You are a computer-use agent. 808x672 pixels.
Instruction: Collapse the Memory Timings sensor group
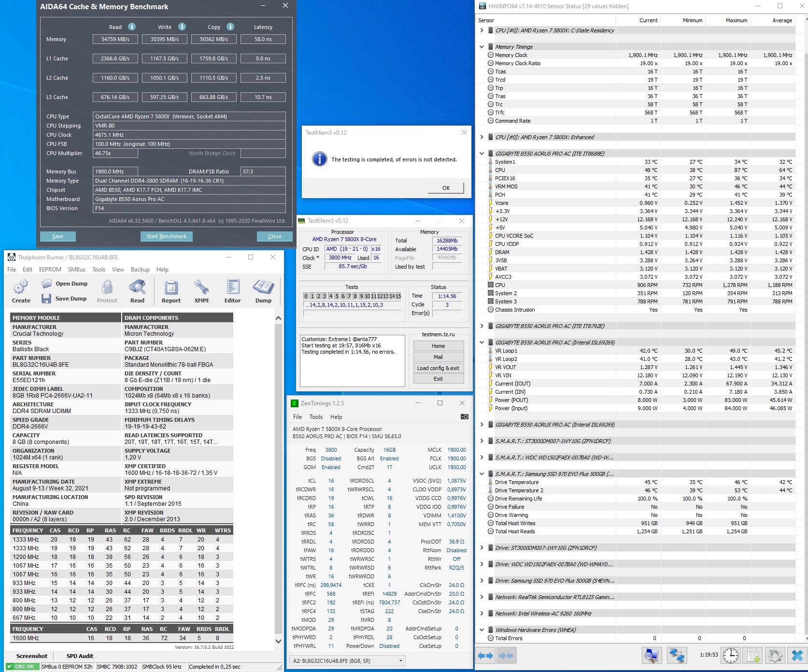pos(482,47)
